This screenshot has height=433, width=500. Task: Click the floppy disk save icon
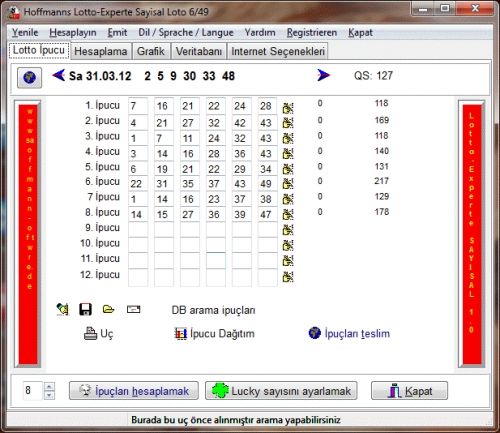(85, 309)
